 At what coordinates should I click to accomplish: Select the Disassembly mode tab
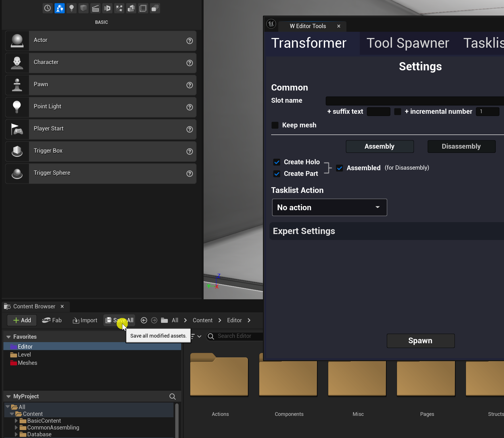click(x=461, y=146)
